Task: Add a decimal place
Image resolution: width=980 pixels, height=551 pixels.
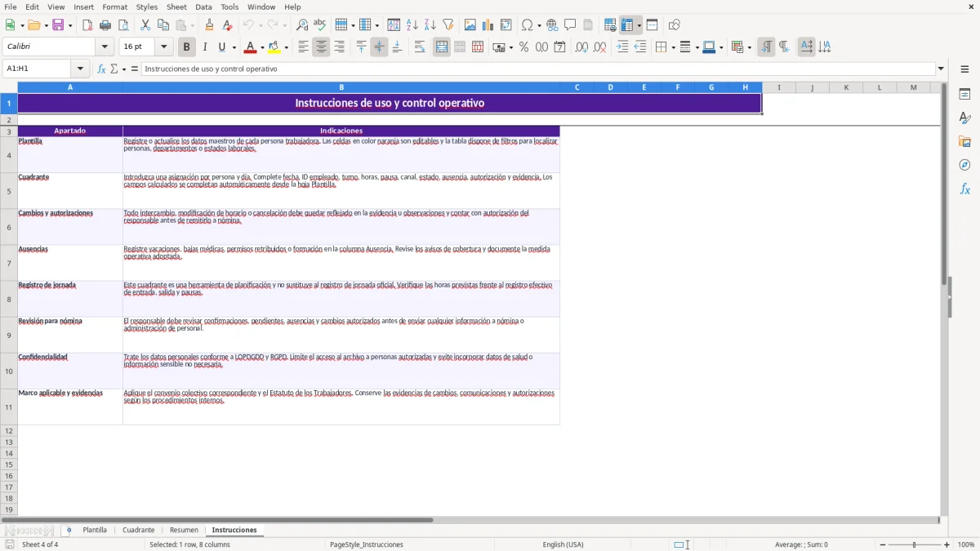Action: [581, 47]
